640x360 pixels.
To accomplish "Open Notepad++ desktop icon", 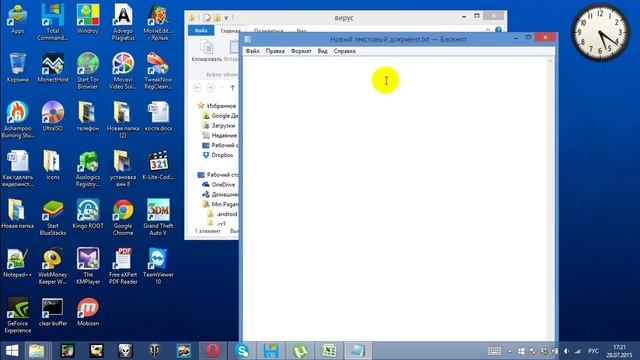I will (18, 263).
